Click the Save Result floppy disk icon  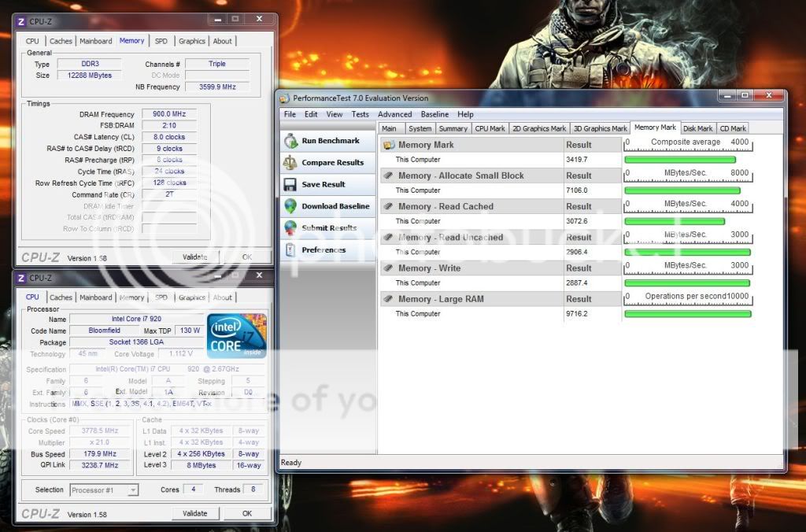pos(290,184)
